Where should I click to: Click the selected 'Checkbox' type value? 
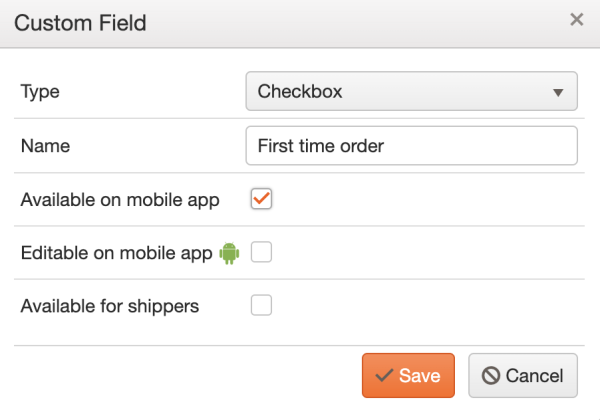tap(300, 91)
